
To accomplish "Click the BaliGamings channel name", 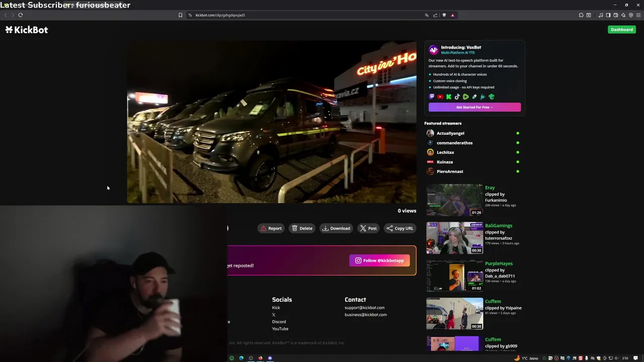I will 499,226.
